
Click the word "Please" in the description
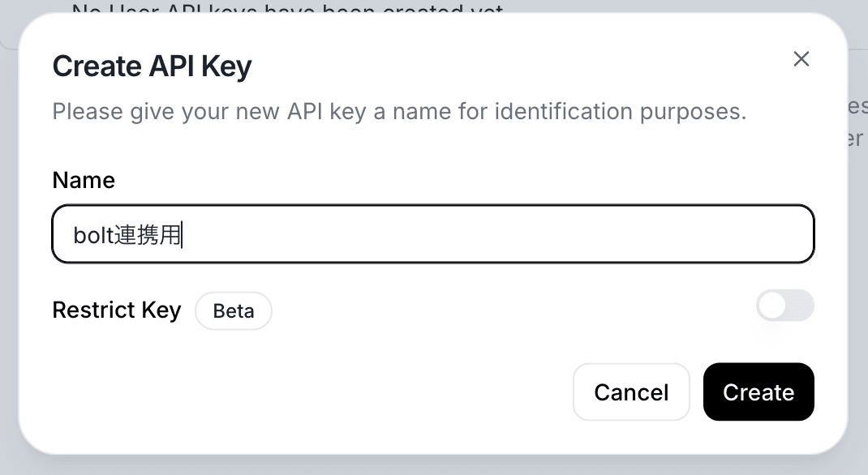click(x=87, y=111)
